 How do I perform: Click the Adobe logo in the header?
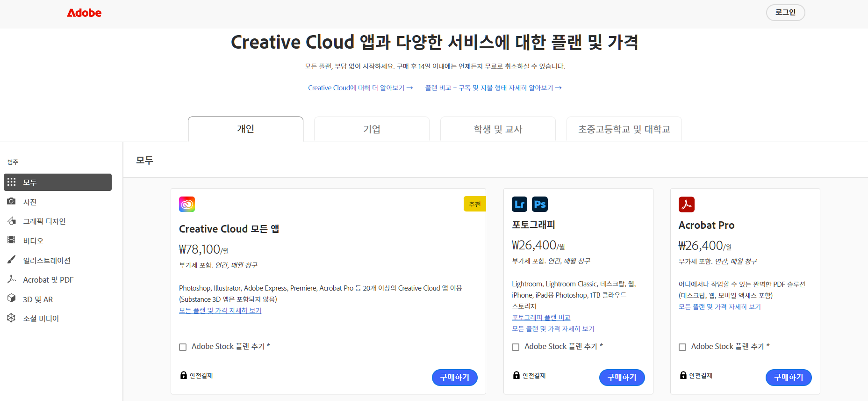click(84, 13)
